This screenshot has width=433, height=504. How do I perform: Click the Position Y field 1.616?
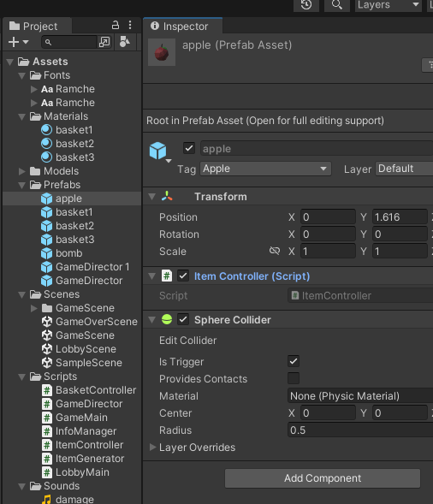(x=400, y=217)
